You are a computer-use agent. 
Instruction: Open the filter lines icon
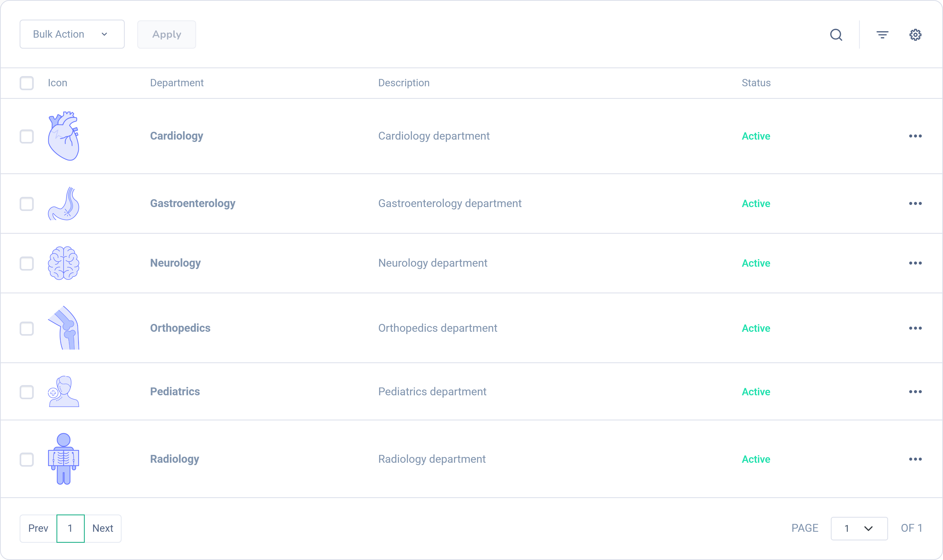882,35
